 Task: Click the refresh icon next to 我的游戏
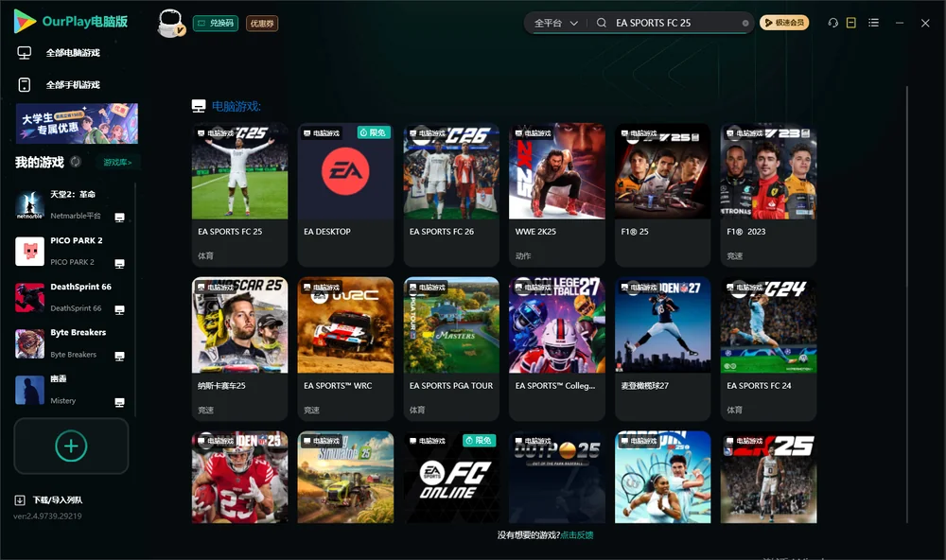76,162
